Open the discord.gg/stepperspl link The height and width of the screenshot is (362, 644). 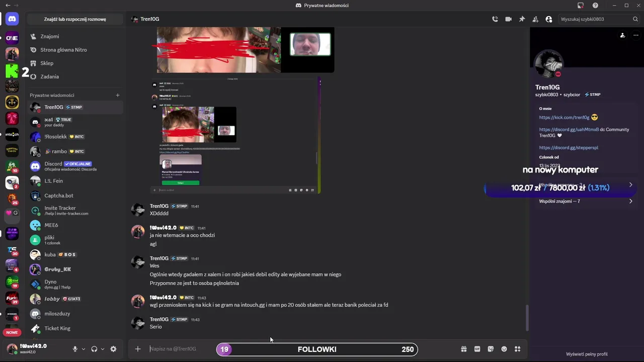click(569, 148)
